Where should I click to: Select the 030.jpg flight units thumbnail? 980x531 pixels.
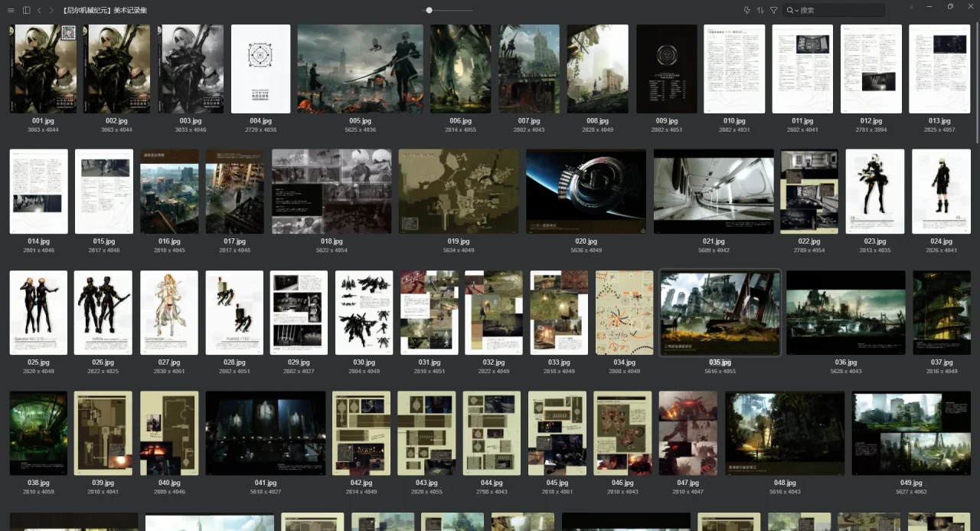tap(364, 313)
